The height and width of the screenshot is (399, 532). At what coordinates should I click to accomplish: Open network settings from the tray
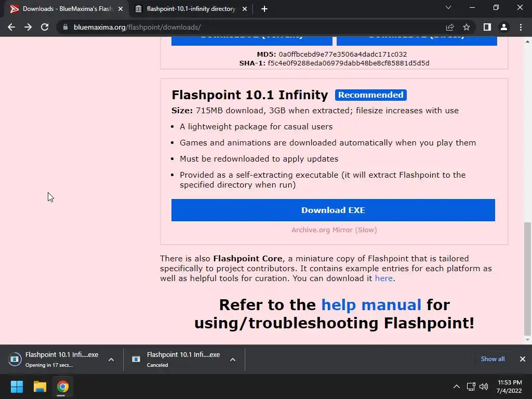[x=471, y=387]
